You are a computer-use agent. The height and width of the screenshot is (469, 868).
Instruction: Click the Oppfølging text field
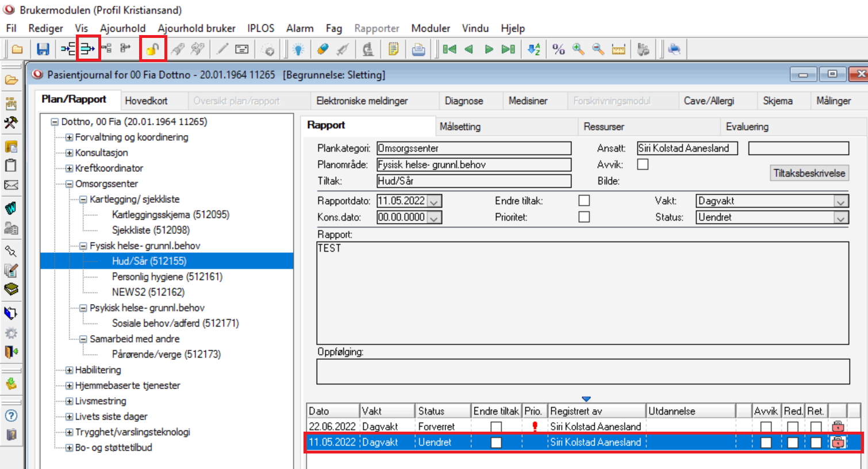(x=583, y=372)
